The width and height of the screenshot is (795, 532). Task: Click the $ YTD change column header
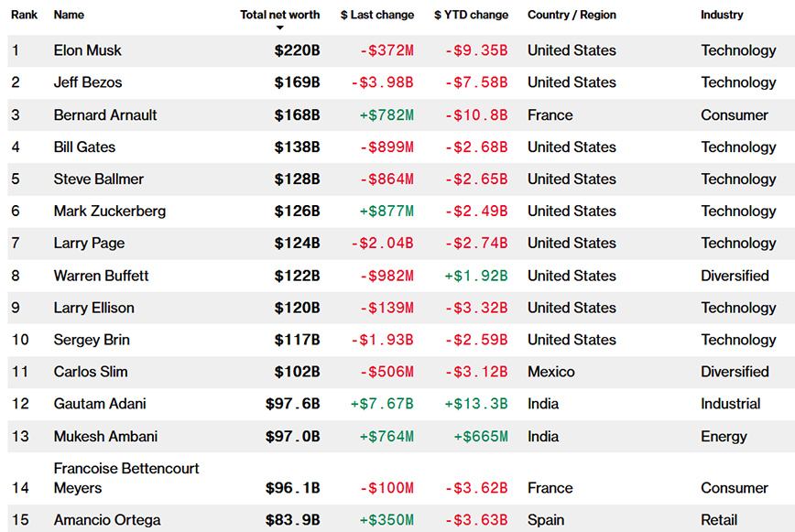point(471,15)
